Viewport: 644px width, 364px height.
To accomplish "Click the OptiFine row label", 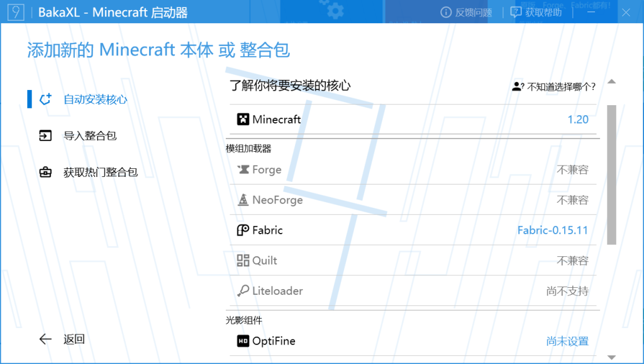I will click(274, 341).
